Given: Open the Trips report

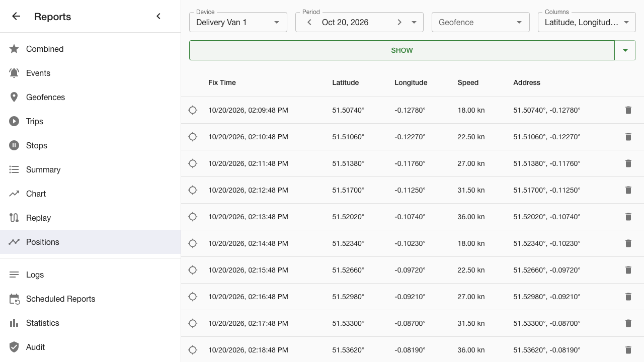Looking at the screenshot, I should point(90,121).
